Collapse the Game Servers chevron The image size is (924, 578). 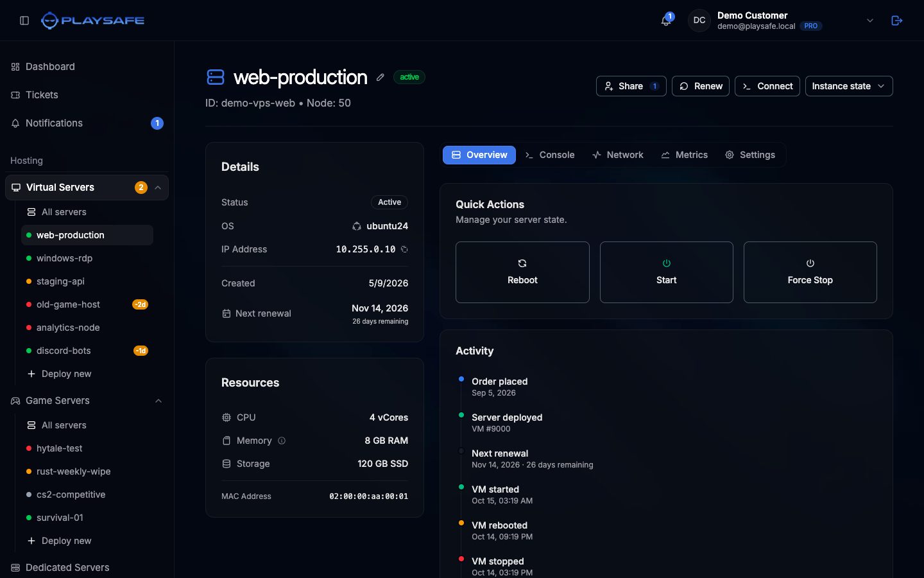pyautogui.click(x=158, y=401)
